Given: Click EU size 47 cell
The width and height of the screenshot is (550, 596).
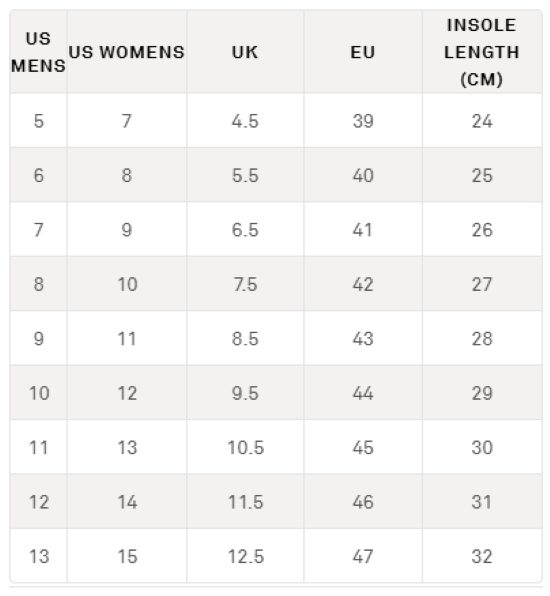Looking at the screenshot, I should (363, 556).
